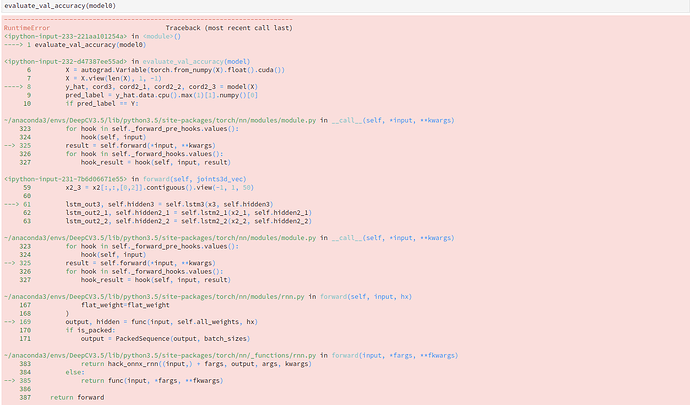Click the ipython-input-231-7b6d06671e55 reference
690x405 pixels.
tap(66, 179)
